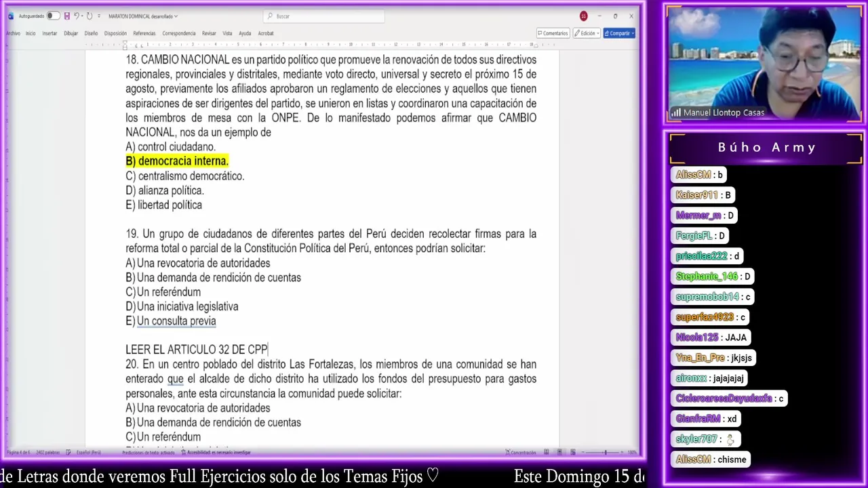Viewport: 868px width, 488px height.
Task: Click the '2402 palabras' word count
Action: (47, 452)
